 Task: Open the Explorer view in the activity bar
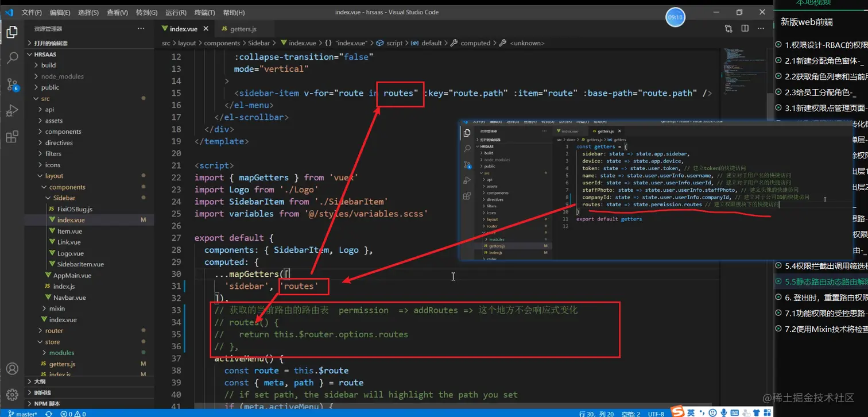tap(12, 32)
